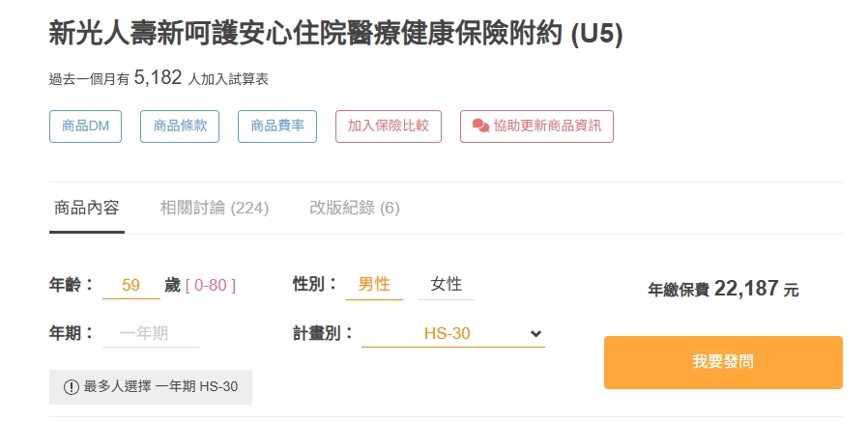868x421 pixels.
Task: Click the chat bubbles icon for updating product info
Action: click(480, 126)
